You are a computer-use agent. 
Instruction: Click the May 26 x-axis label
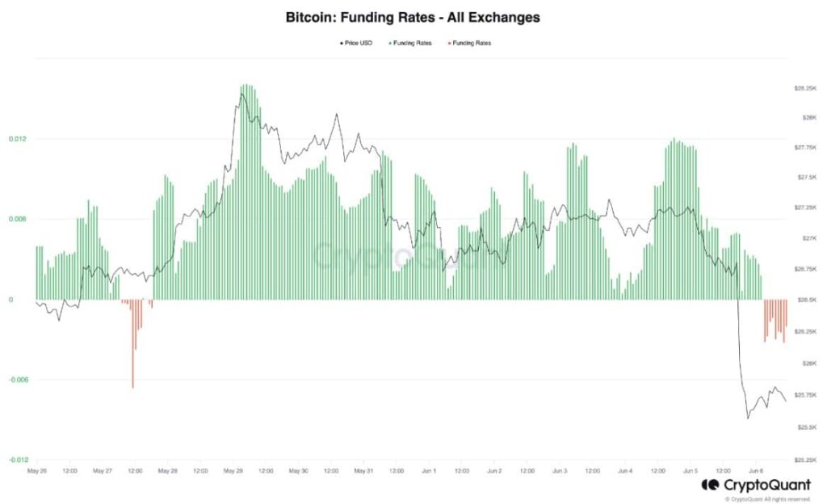[x=36, y=470]
